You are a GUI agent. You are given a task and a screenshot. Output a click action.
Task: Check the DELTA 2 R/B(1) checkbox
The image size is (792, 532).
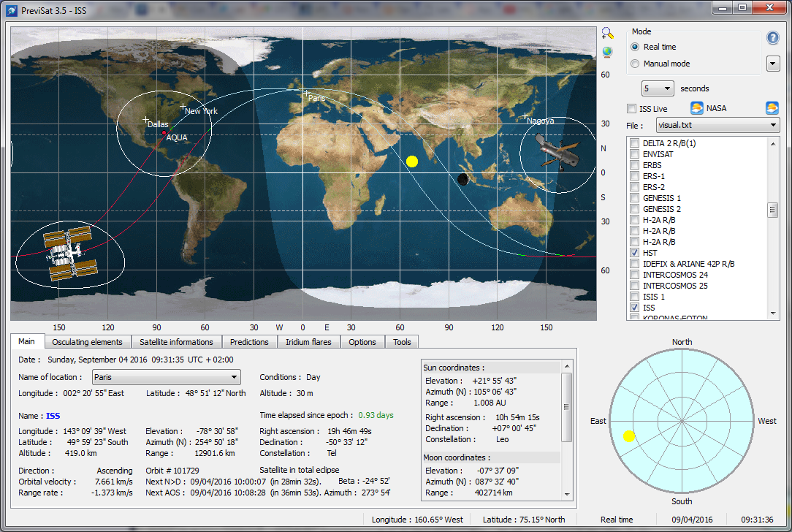click(x=635, y=143)
